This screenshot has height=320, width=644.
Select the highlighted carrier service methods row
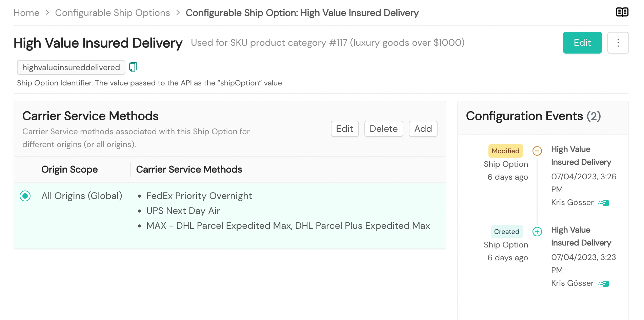[x=230, y=211]
